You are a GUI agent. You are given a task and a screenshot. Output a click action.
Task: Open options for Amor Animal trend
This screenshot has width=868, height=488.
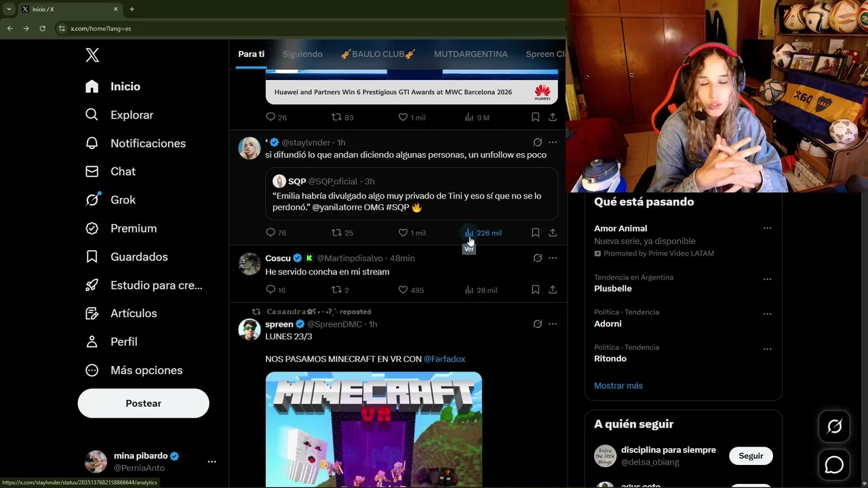767,228
